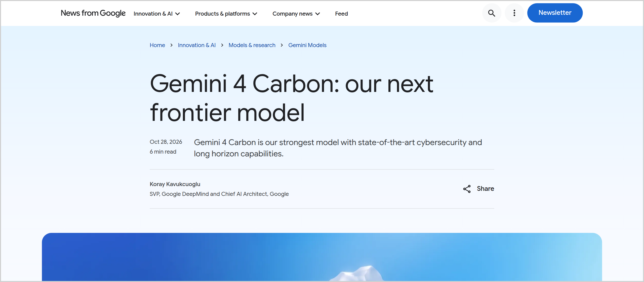Expand the Innovation & AI menu
This screenshot has width=644, height=282.
click(x=157, y=14)
